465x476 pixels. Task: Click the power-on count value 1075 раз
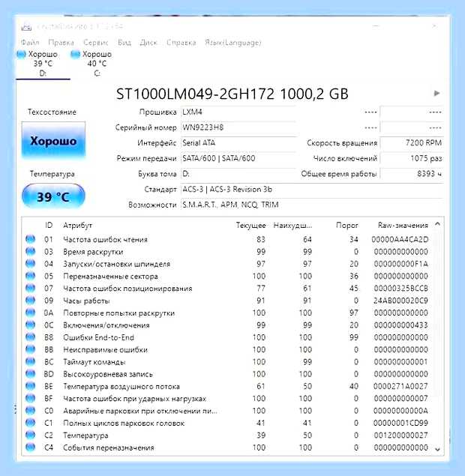(412, 158)
